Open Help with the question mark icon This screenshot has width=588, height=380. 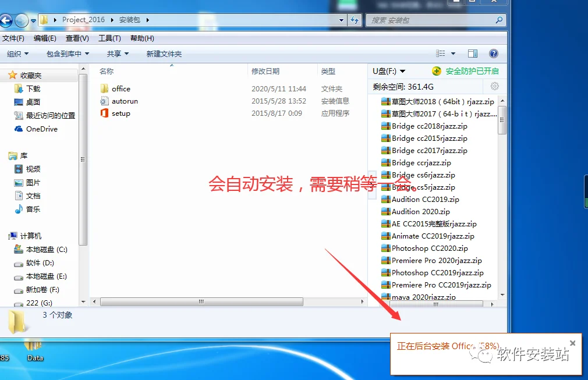point(494,54)
